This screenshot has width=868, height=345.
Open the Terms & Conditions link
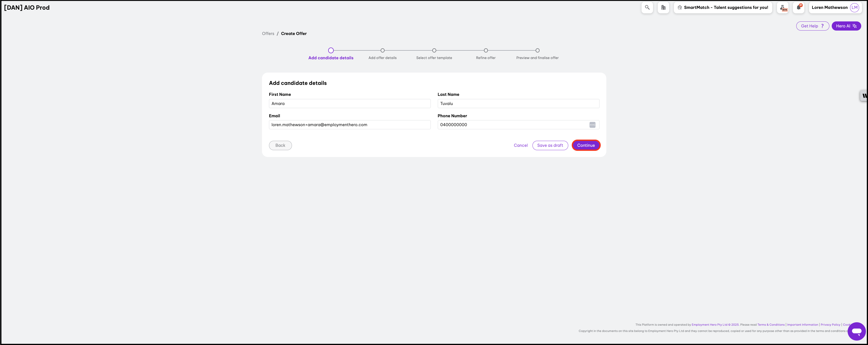pos(771,325)
